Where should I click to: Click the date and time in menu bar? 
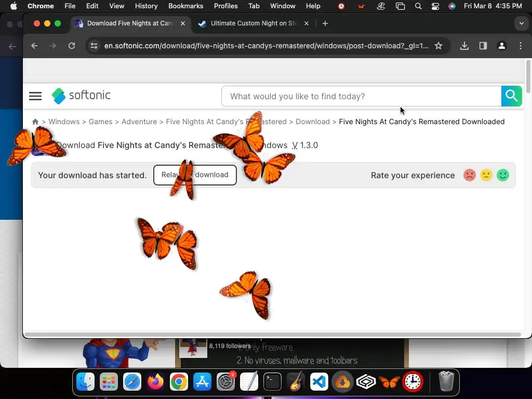(x=493, y=6)
